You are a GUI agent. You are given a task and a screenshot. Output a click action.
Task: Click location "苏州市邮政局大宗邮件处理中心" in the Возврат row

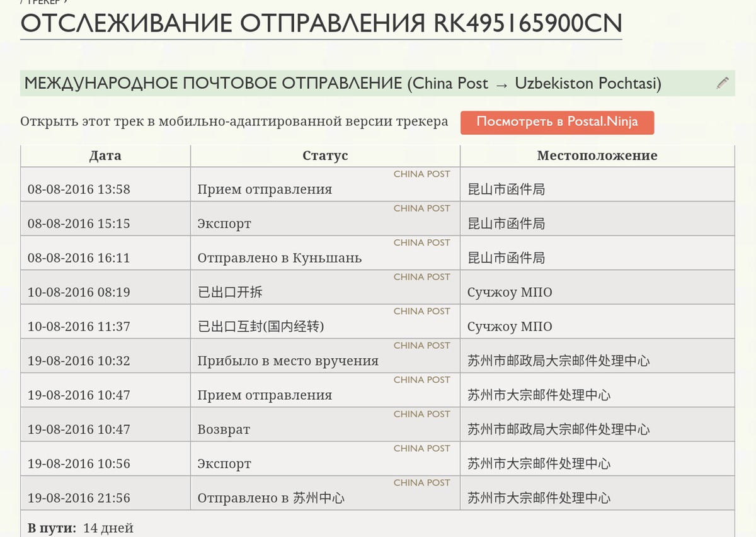559,429
